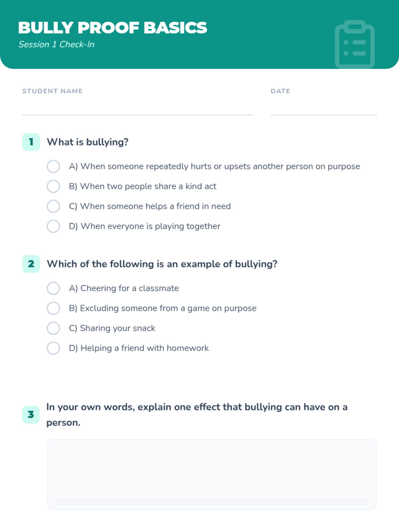Click the "example of bullying" question heading
This screenshot has width=399, height=532.
162,264
